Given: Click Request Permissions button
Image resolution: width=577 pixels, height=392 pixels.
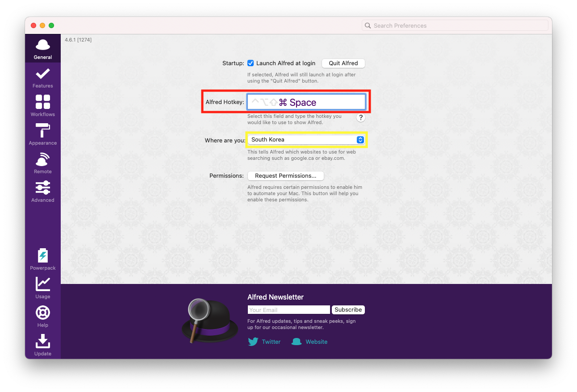Looking at the screenshot, I should [286, 176].
